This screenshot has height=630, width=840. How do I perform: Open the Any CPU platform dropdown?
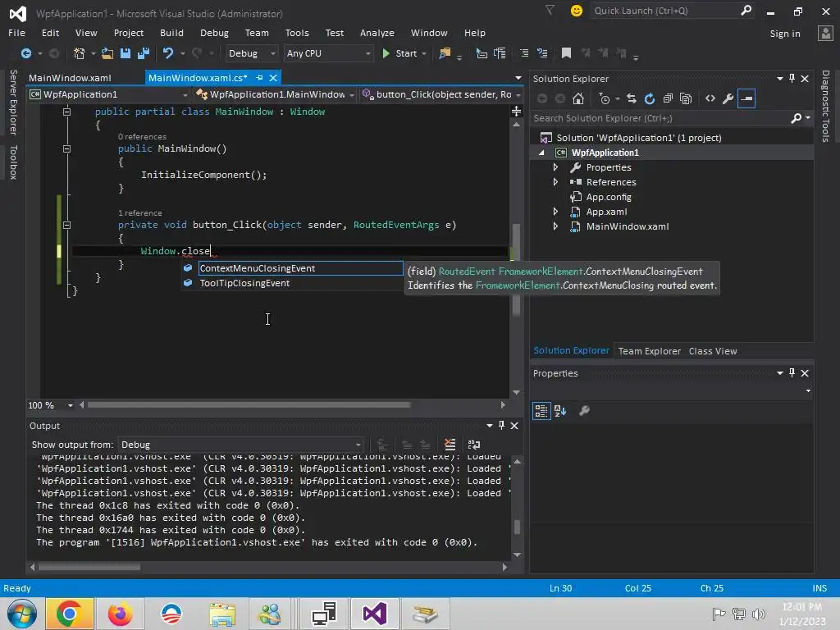click(328, 53)
